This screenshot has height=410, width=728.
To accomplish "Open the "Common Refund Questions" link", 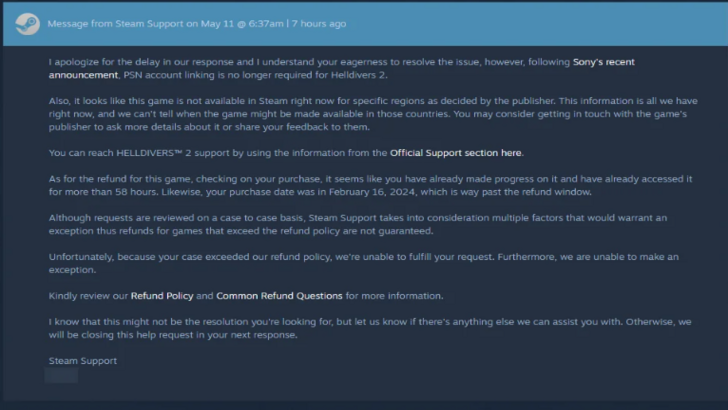I will pos(287,296).
